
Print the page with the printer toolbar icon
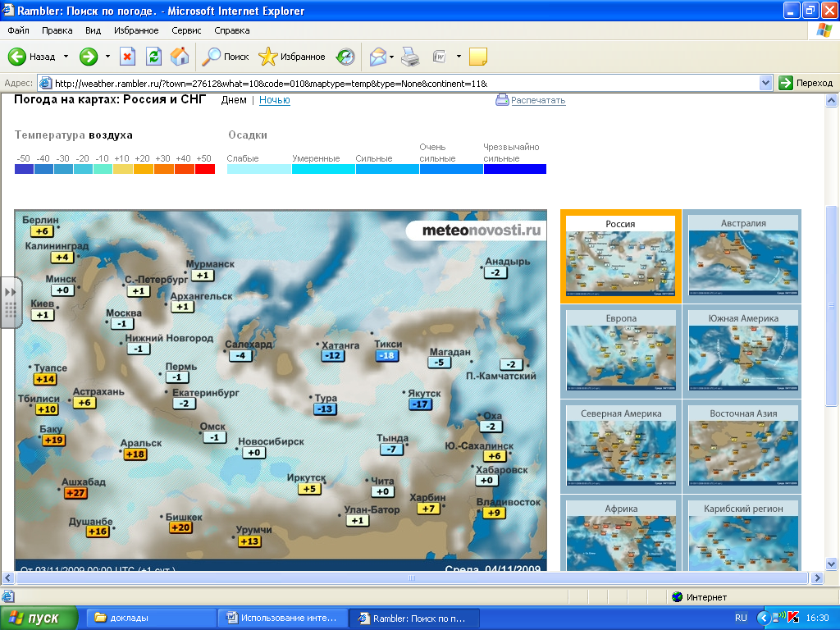tap(410, 57)
